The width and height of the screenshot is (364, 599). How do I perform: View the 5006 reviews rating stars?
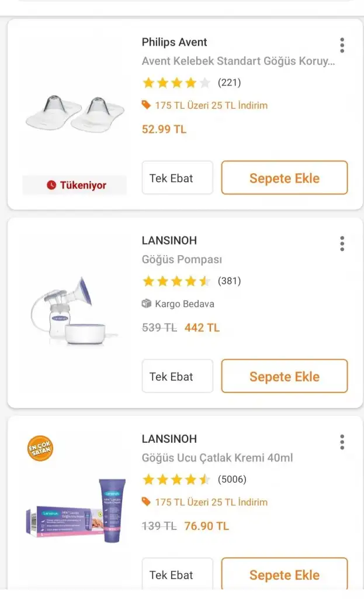[176, 480]
